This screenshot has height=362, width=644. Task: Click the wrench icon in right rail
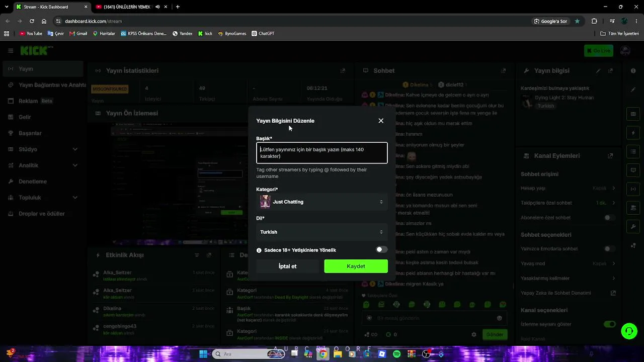tap(633, 227)
